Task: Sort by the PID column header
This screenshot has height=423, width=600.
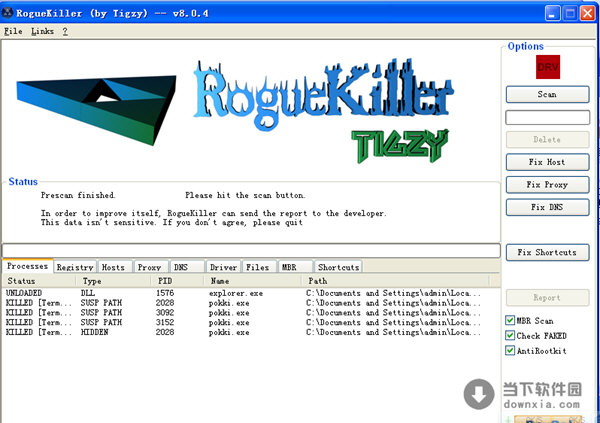Action: coord(177,281)
